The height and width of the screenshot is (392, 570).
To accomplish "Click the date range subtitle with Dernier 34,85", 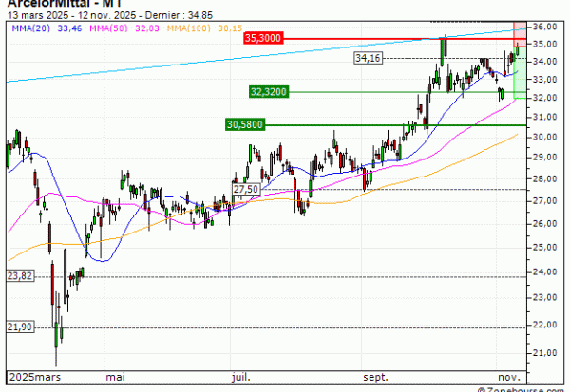I will click(110, 15).
